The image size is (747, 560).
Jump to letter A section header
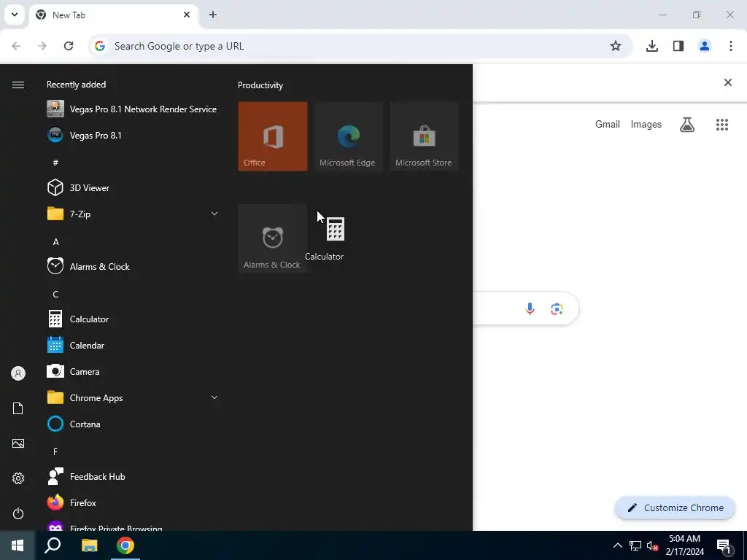55,242
